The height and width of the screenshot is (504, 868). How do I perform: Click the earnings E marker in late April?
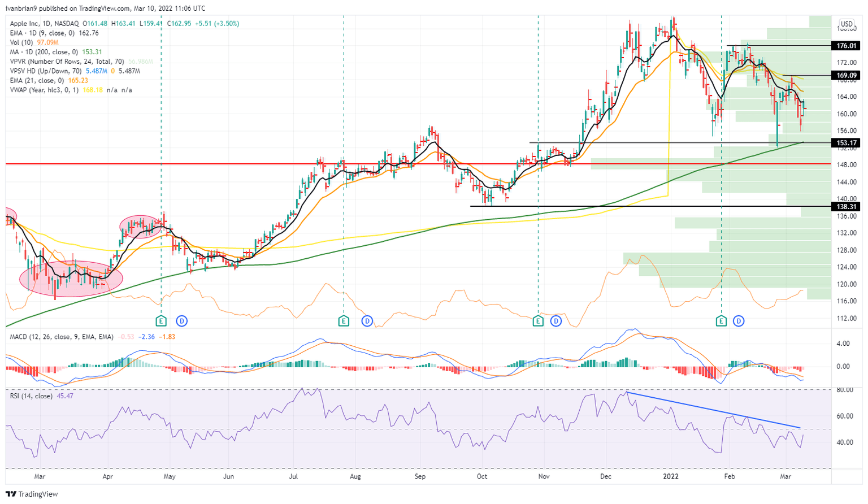pyautogui.click(x=161, y=321)
